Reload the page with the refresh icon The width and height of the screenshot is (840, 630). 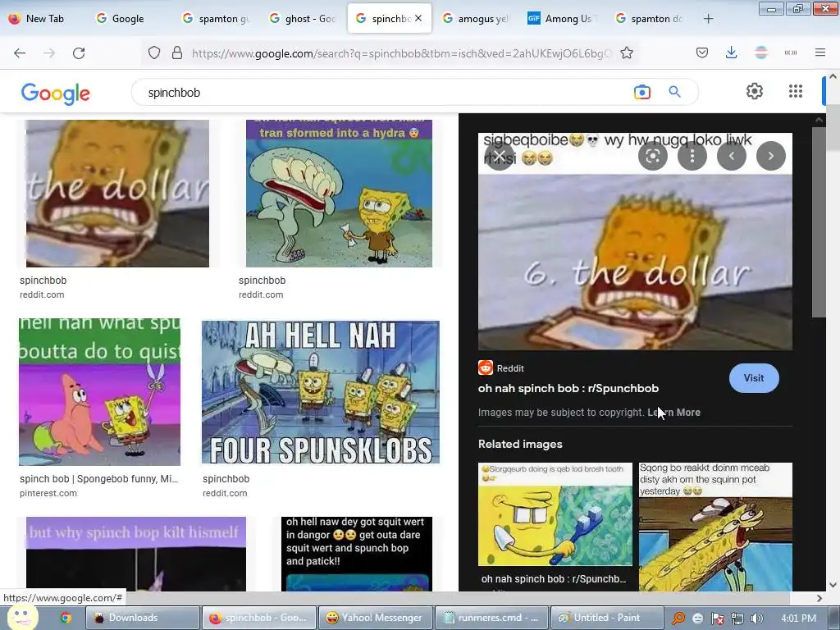click(x=79, y=53)
